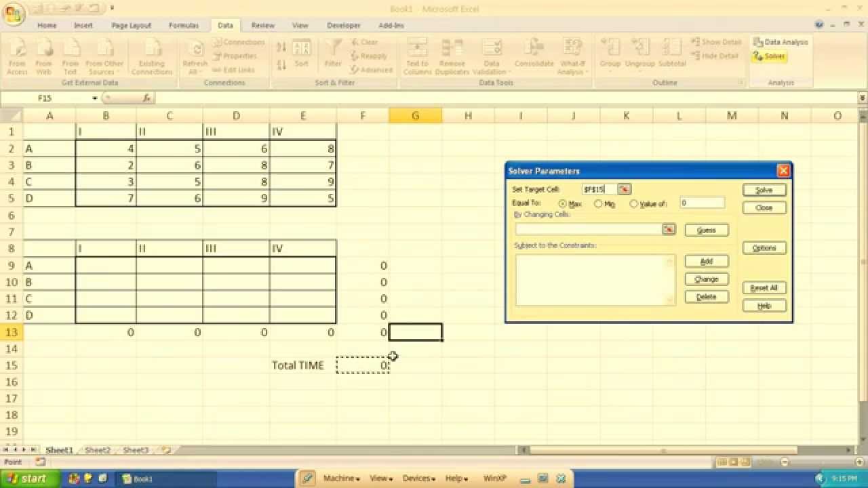Switch to the Home tab

click(x=47, y=26)
